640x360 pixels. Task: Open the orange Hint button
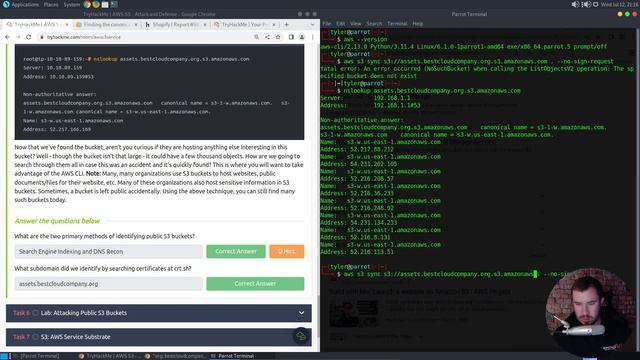[x=287, y=251]
